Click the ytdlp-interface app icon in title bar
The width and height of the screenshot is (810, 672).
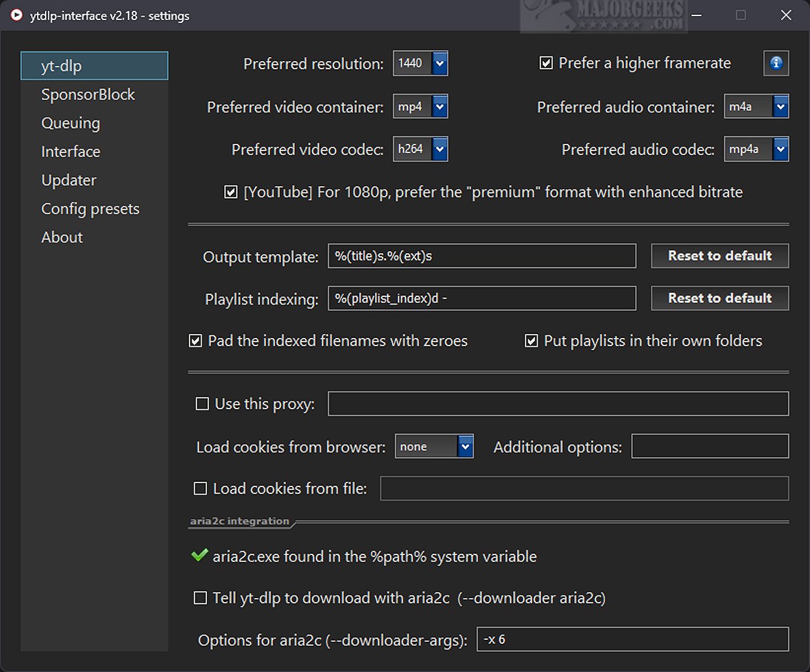pyautogui.click(x=16, y=15)
